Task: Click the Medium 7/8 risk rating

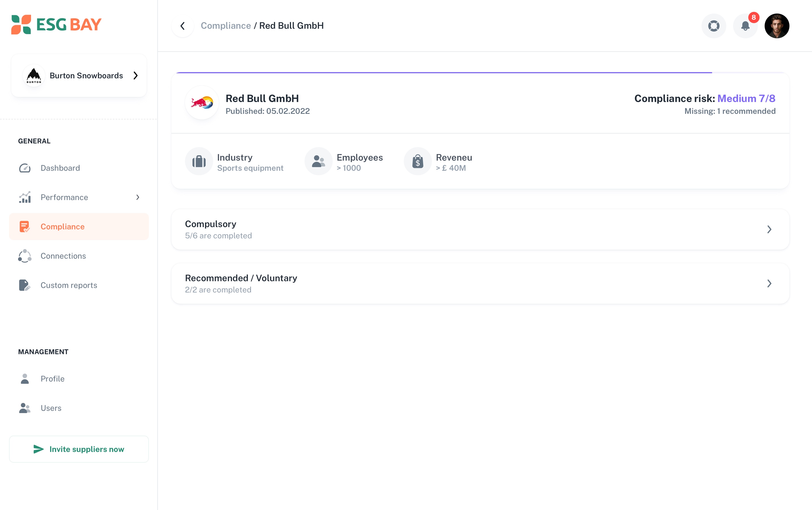Action: point(746,98)
